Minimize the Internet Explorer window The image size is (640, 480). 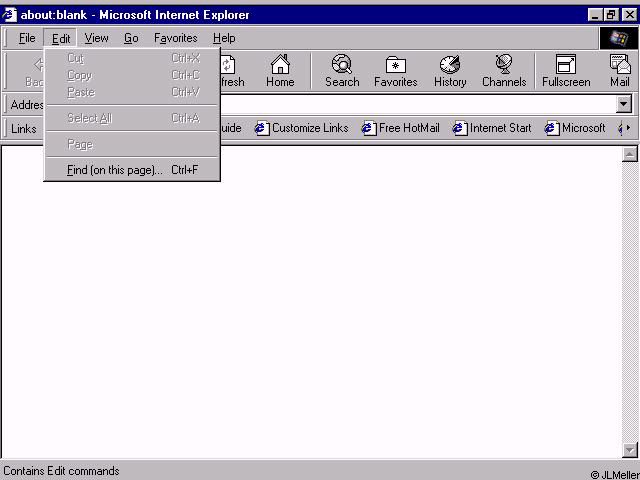click(x=596, y=15)
